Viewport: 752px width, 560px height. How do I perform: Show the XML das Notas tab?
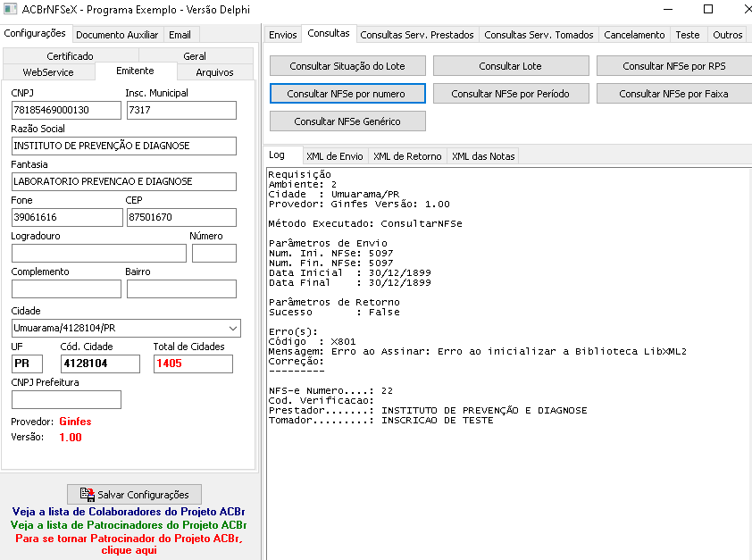click(x=483, y=156)
